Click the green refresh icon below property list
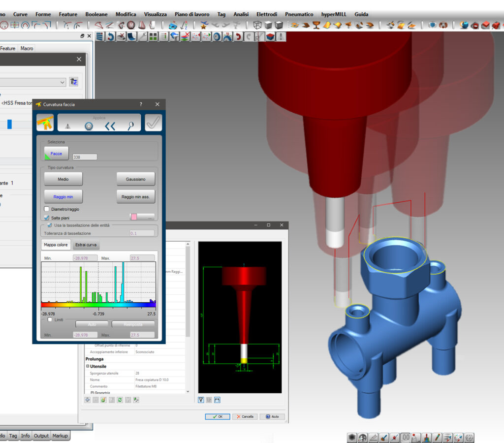Image resolution: width=504 pixels, height=443 pixels. coord(120,400)
